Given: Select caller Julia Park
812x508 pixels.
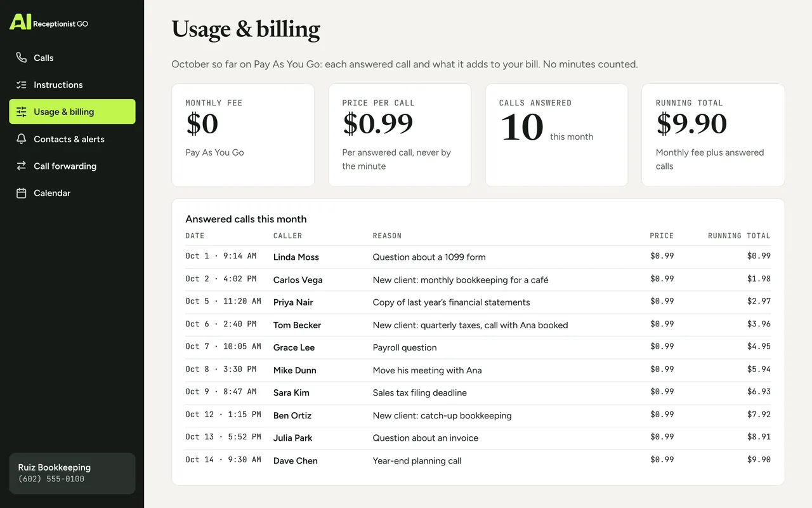Looking at the screenshot, I should click(x=293, y=438).
